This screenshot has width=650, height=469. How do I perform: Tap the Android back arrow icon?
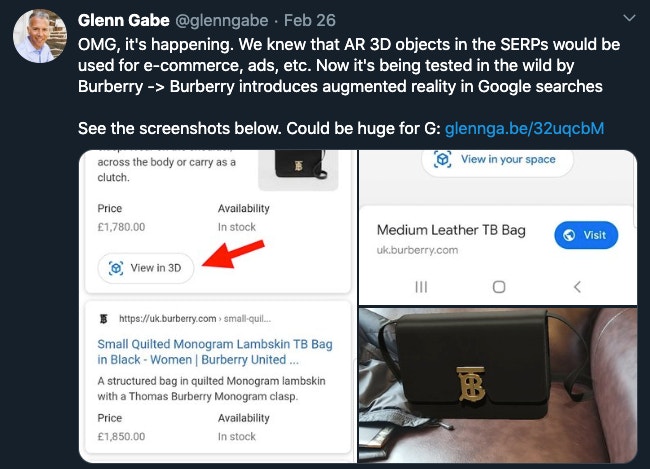point(577,287)
